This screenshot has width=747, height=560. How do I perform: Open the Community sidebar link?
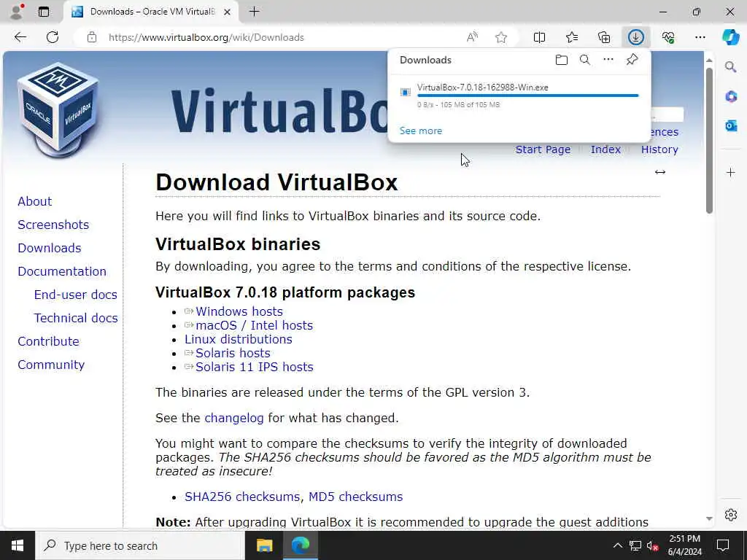pos(51,365)
